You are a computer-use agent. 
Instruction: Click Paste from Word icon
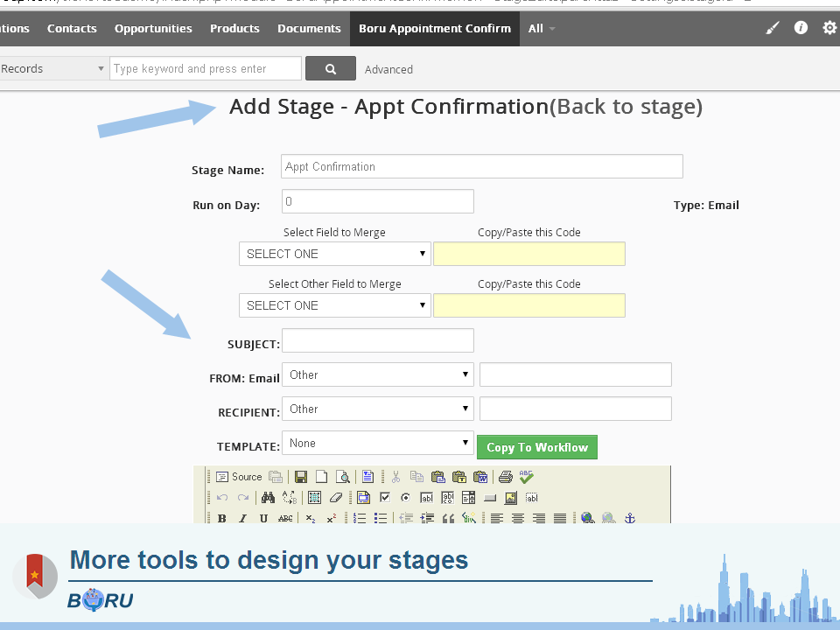coord(480,477)
